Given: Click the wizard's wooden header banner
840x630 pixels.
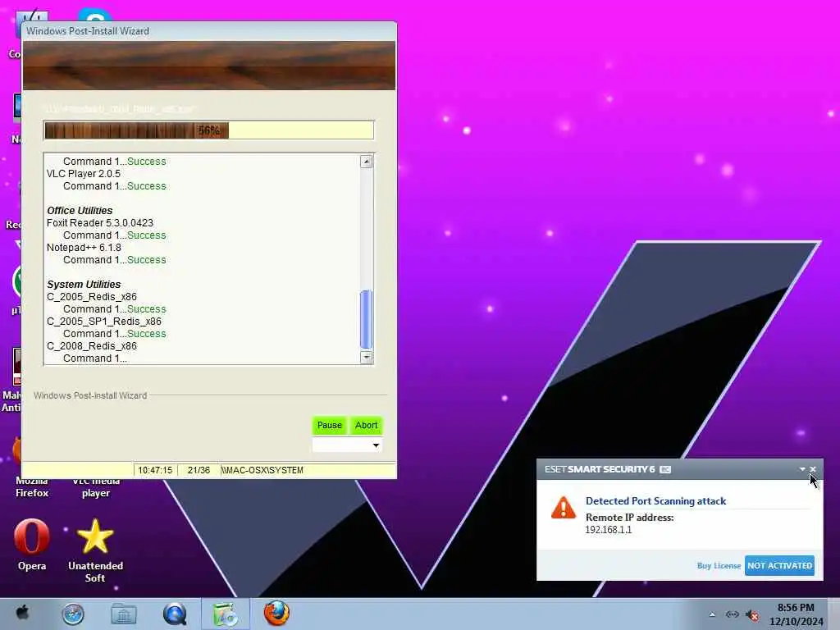Looking at the screenshot, I should pyautogui.click(x=209, y=66).
